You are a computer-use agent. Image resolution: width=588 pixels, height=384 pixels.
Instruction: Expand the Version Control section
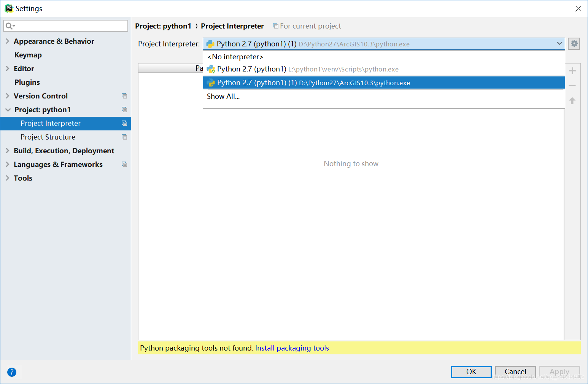click(x=7, y=96)
